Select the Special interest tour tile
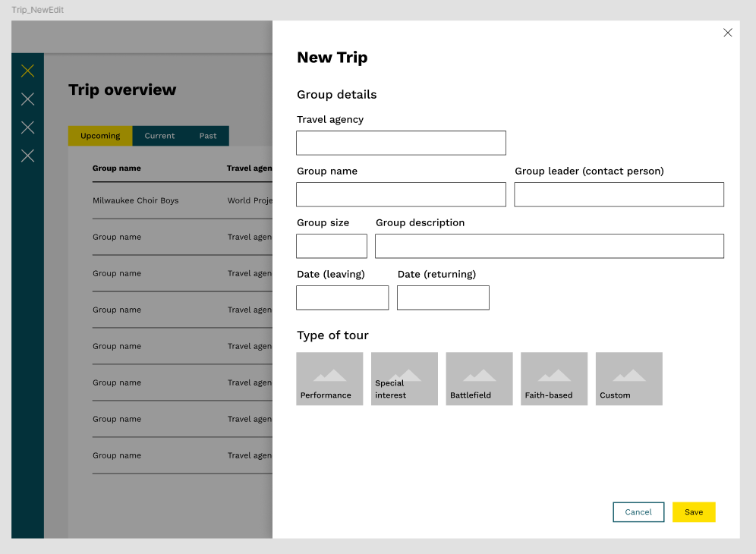756x554 pixels. point(405,379)
